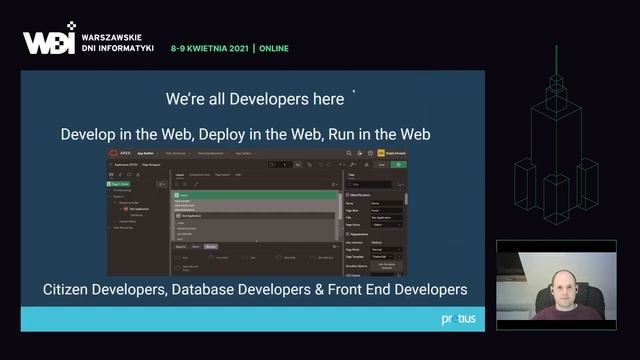
Task: Open the rendering tree options menu
Action: pos(162,184)
